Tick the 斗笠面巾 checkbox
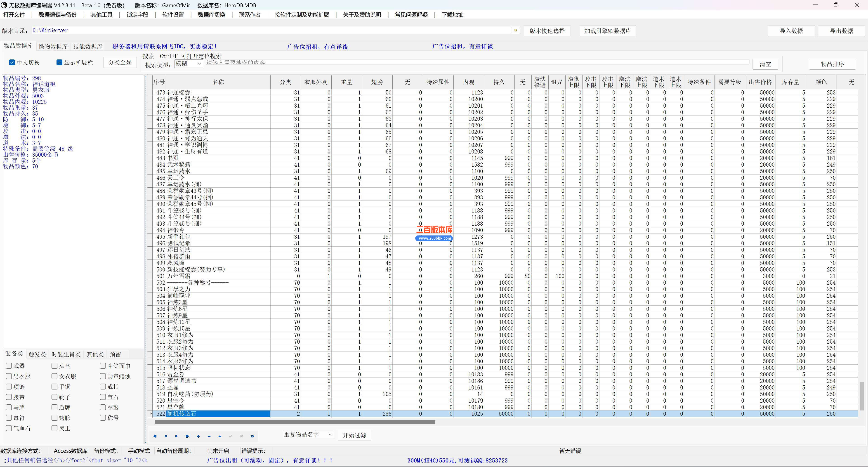This screenshot has width=868, height=467. [x=103, y=366]
